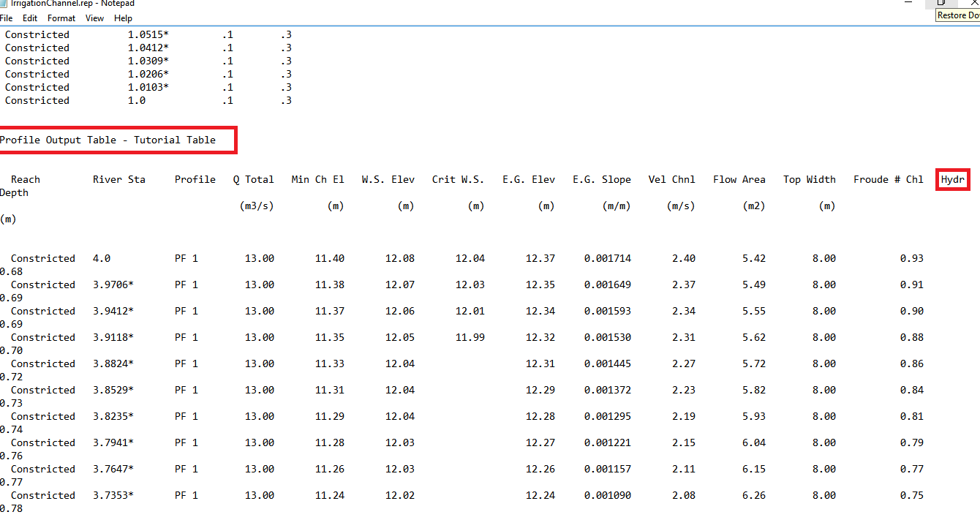Click the Q Total column header
This screenshot has width=980, height=520.
[x=254, y=179]
